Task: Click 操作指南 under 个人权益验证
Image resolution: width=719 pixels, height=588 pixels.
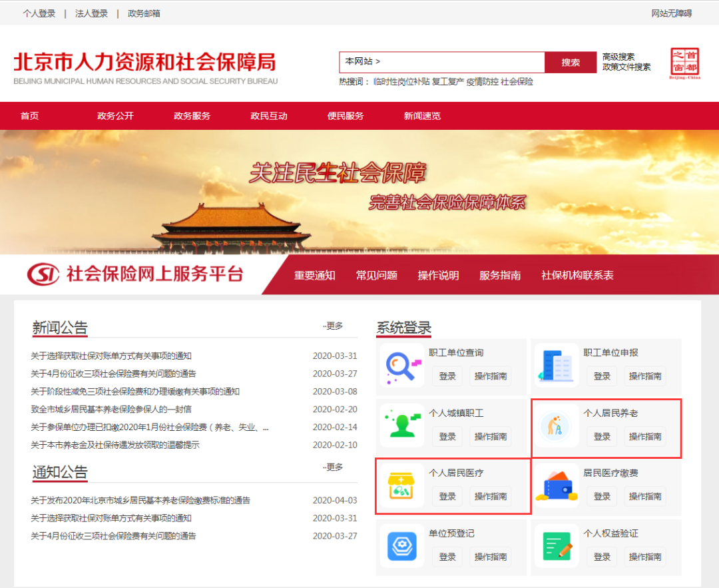Action: pyautogui.click(x=644, y=557)
